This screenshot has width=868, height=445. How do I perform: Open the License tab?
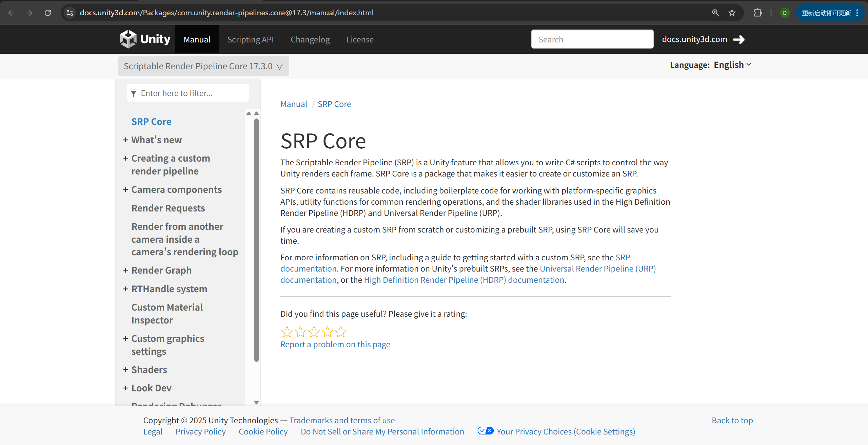[x=360, y=39]
